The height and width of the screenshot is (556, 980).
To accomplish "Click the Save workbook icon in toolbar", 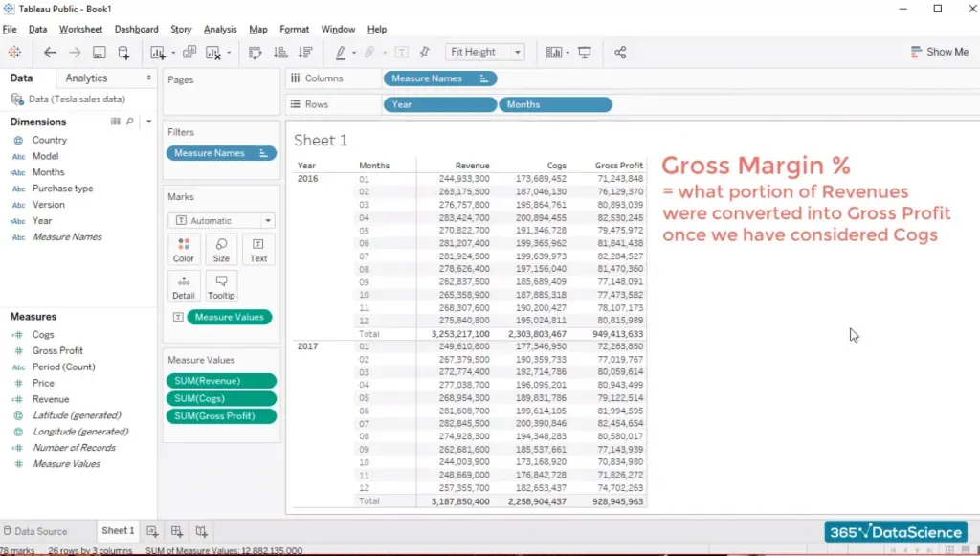I will tap(100, 53).
